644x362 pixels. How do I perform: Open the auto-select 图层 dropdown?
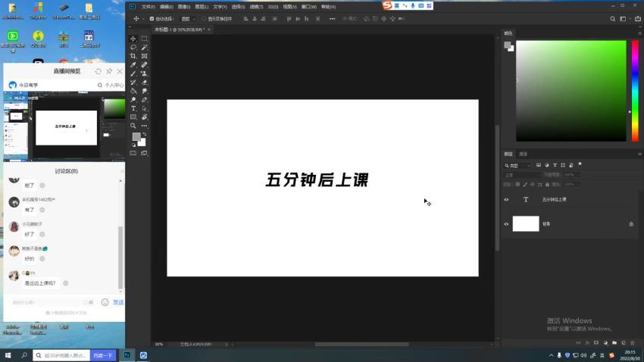pos(187,18)
